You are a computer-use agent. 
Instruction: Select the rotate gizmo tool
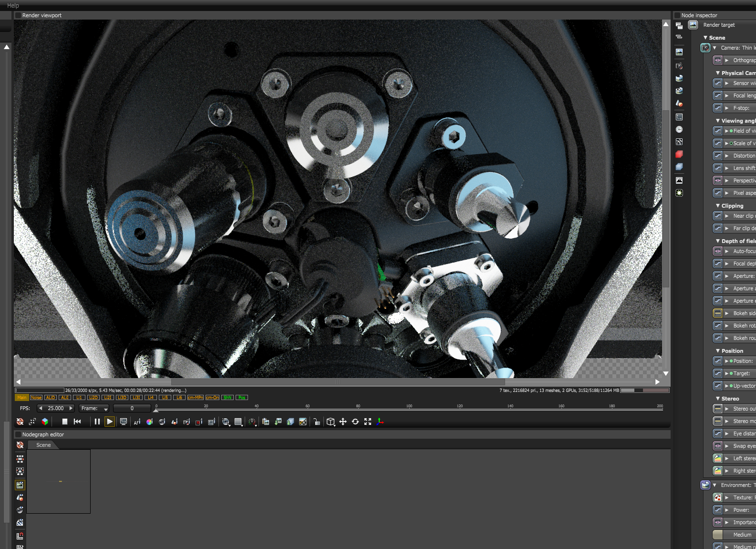pos(355,422)
